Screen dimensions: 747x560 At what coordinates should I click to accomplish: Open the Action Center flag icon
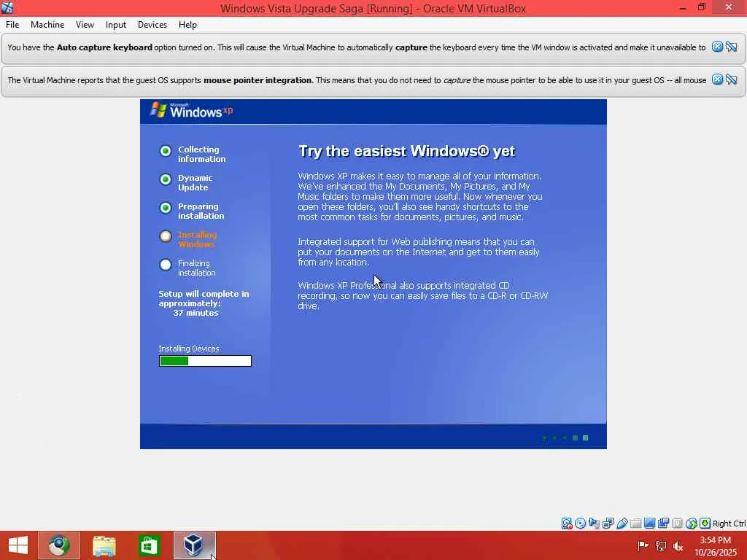[642, 545]
